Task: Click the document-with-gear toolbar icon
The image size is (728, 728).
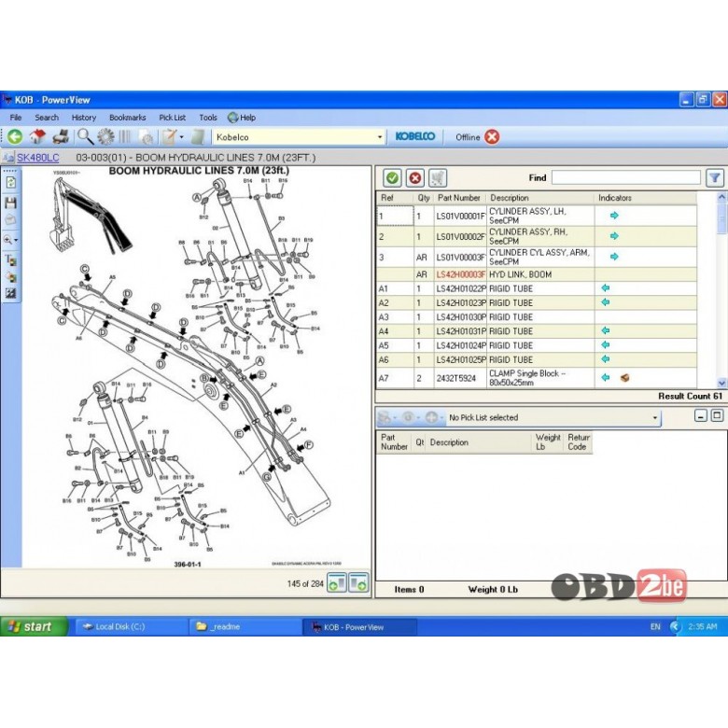Action: pyautogui.click(x=147, y=137)
